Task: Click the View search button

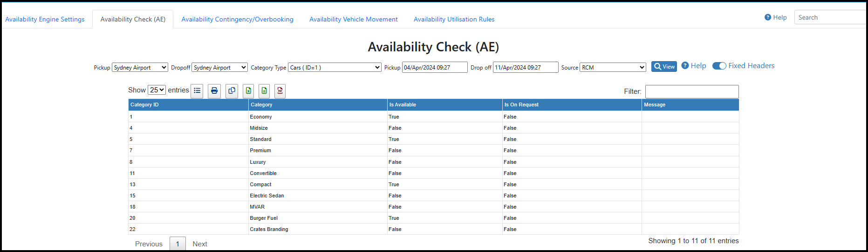Action: 664,67
